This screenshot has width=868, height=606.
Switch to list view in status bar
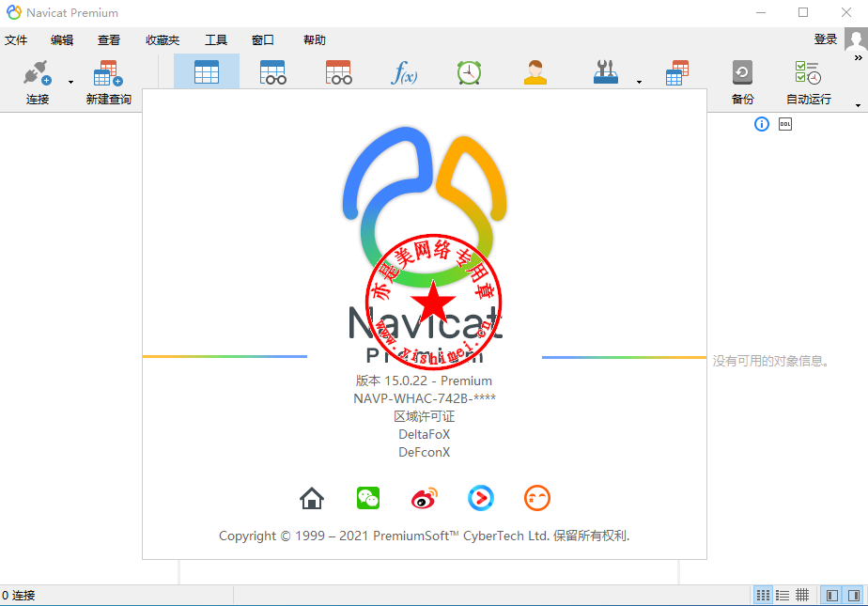click(x=783, y=596)
